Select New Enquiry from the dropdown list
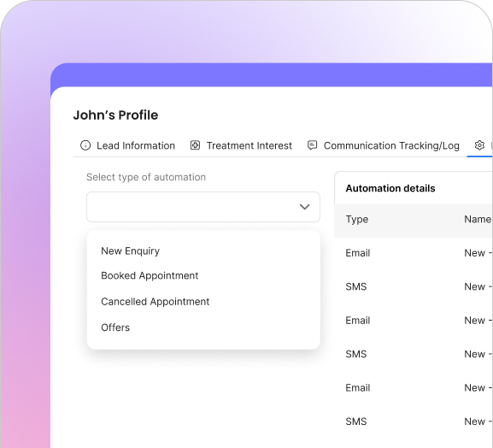The height and width of the screenshot is (448, 493). (130, 251)
